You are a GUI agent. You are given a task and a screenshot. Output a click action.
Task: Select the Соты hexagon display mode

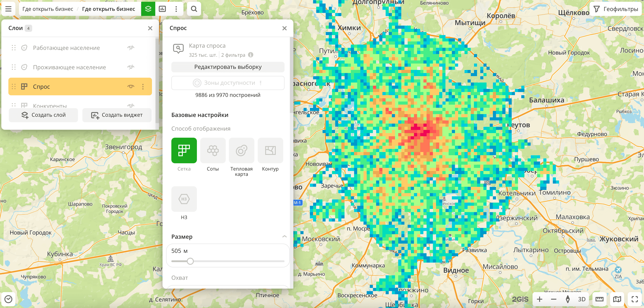coord(213,150)
